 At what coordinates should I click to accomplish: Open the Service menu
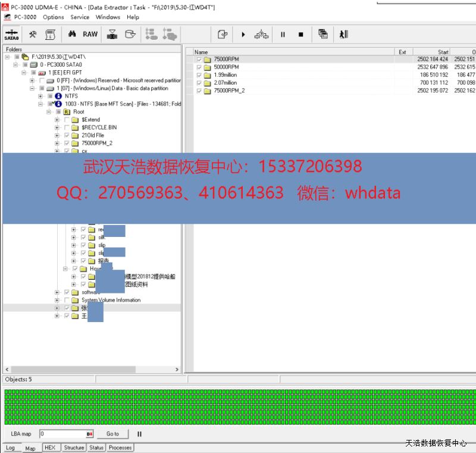80,17
